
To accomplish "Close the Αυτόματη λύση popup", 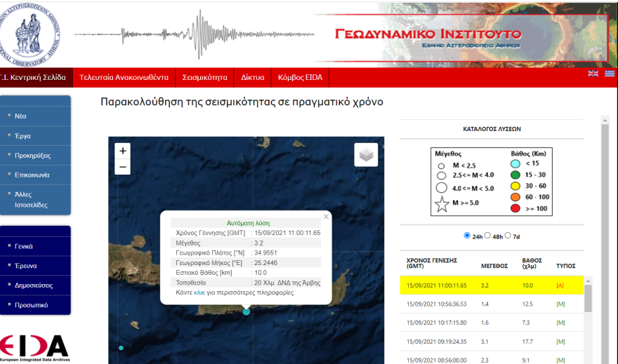I will tap(326, 217).
